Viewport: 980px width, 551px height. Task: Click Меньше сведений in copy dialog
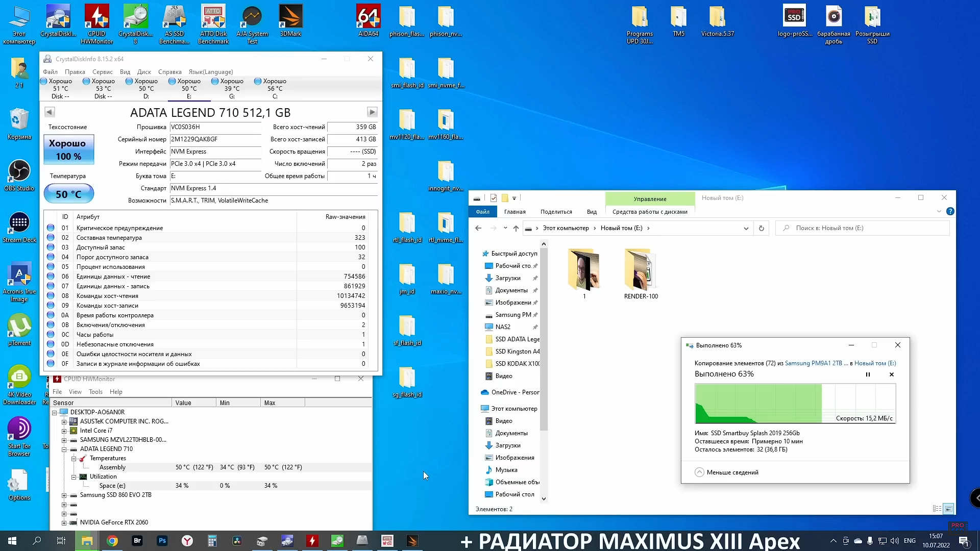(727, 472)
